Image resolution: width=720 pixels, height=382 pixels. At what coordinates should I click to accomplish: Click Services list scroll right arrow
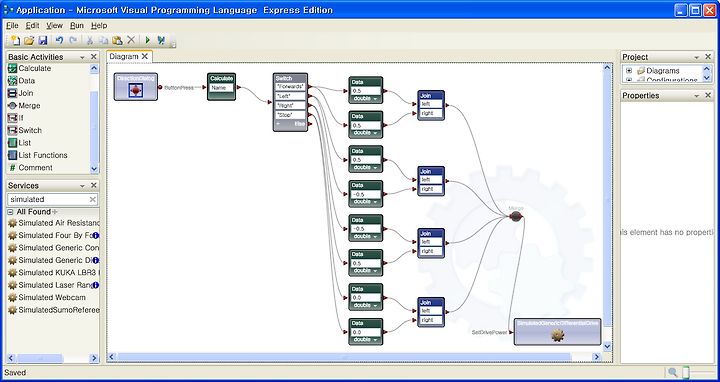[x=94, y=358]
